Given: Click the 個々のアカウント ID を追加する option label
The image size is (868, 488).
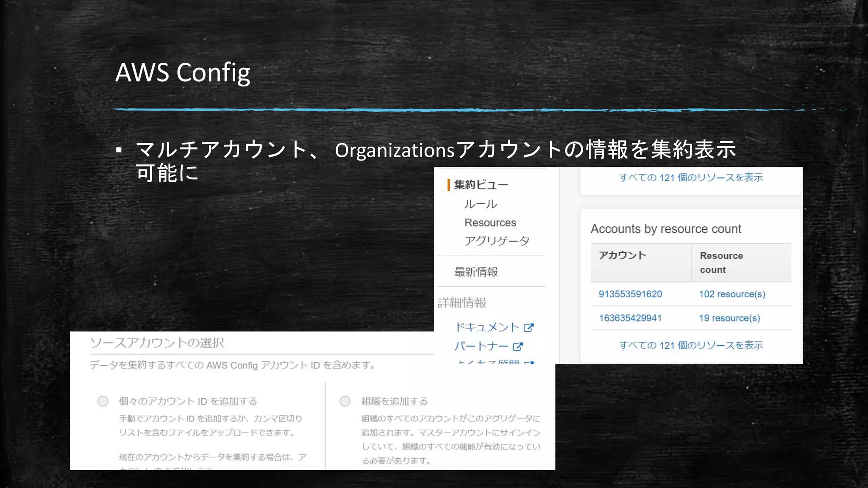Looking at the screenshot, I should (188, 401).
